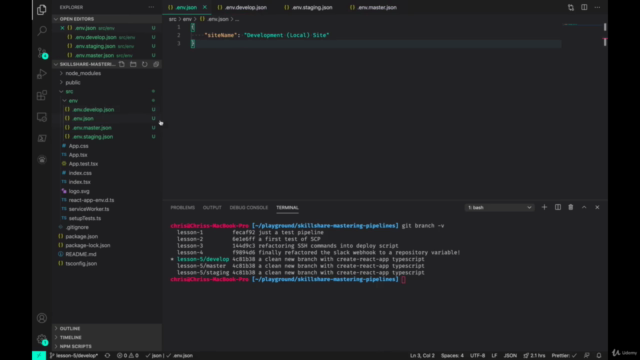Open the Debug Console panel tab
Image resolution: width=640 pixels, height=360 pixels.
tap(249, 207)
